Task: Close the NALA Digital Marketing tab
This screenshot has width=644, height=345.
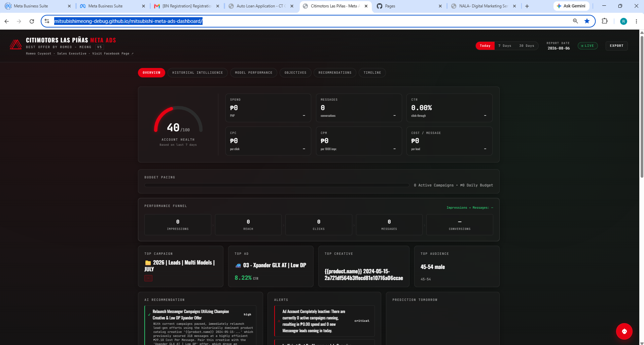Action: coord(514,6)
